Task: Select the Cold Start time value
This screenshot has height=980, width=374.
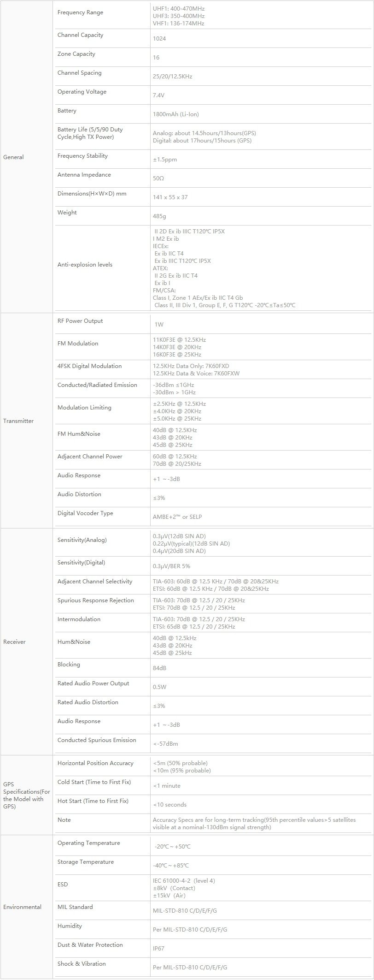Action: [167, 785]
